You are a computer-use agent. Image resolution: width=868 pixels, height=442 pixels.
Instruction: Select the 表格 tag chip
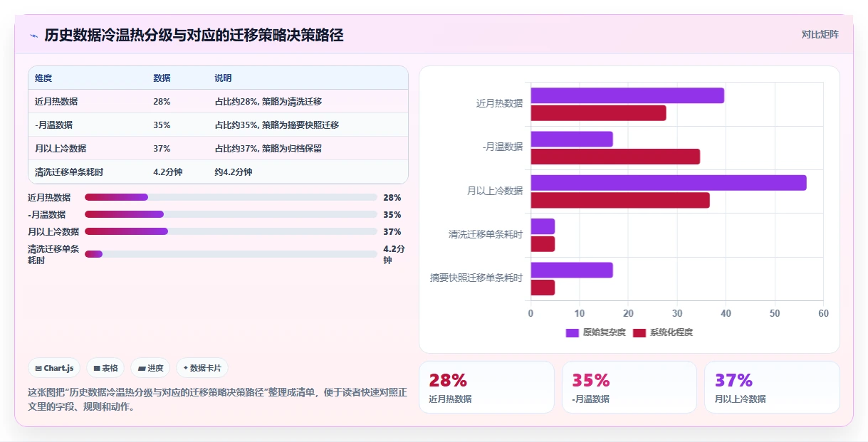click(x=105, y=368)
